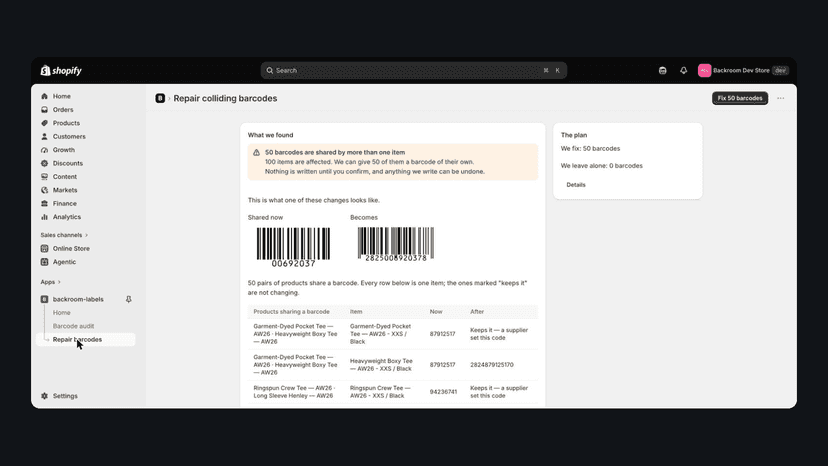Image resolution: width=828 pixels, height=466 pixels.
Task: Go to Analytics in the navigation
Action: [x=67, y=217]
